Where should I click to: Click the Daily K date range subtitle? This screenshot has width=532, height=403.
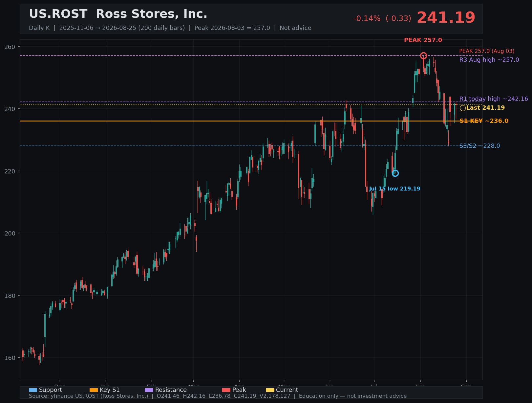pyautogui.click(x=170, y=28)
